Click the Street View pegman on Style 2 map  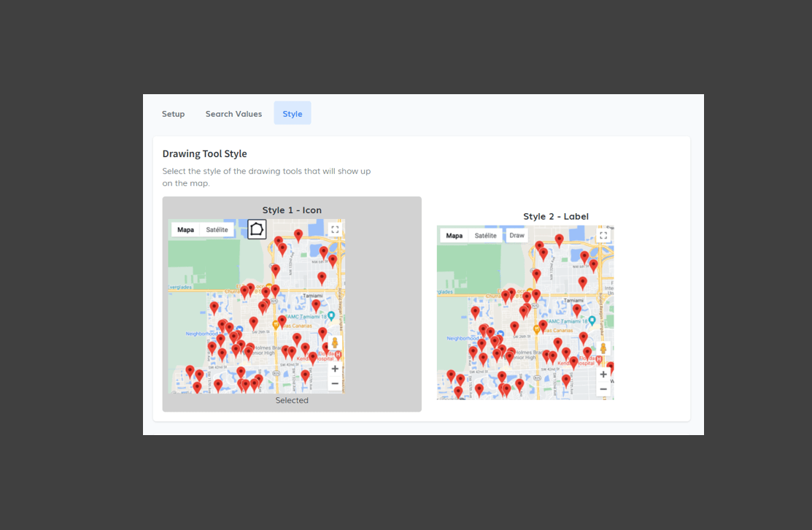(603, 349)
